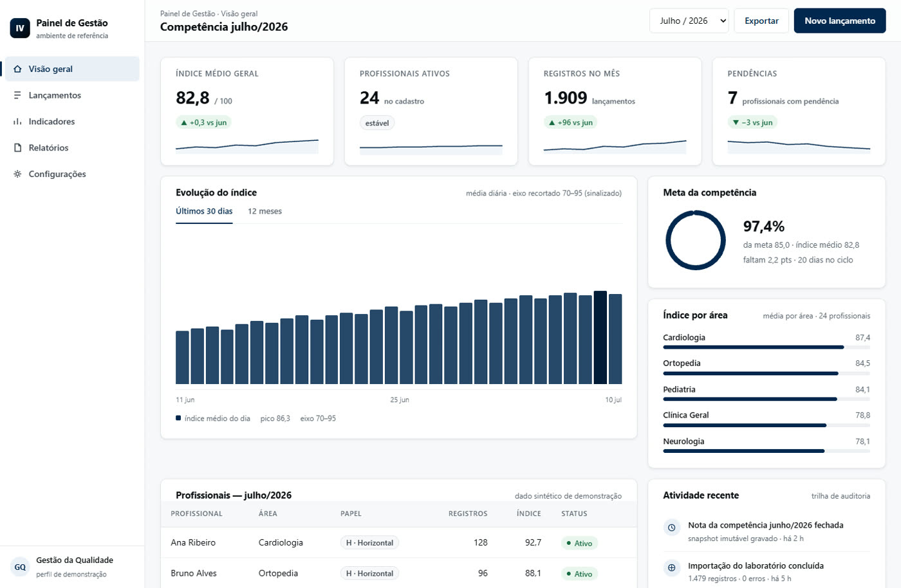Screen dimensions: 901x588
Task: Click the down arrow in −3 vs jun
Action: (736, 123)
